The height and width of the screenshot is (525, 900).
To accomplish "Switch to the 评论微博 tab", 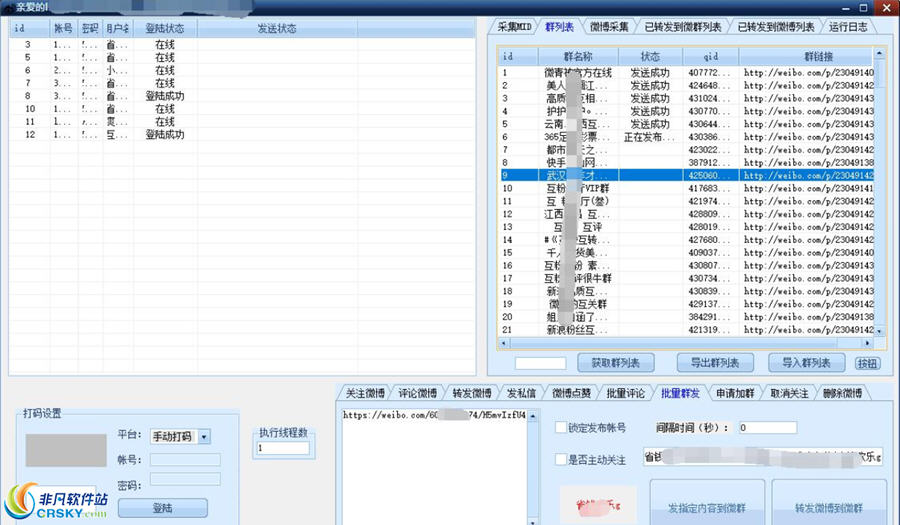I will (417, 393).
